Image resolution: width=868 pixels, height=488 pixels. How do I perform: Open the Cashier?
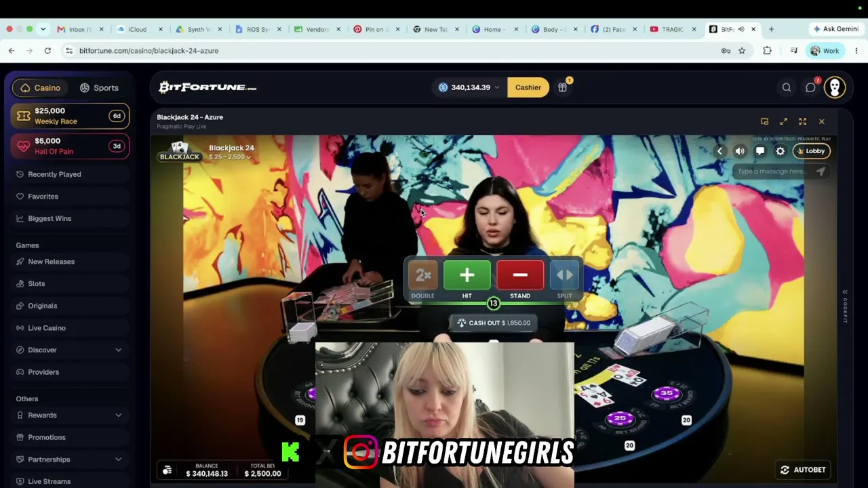[x=528, y=87]
